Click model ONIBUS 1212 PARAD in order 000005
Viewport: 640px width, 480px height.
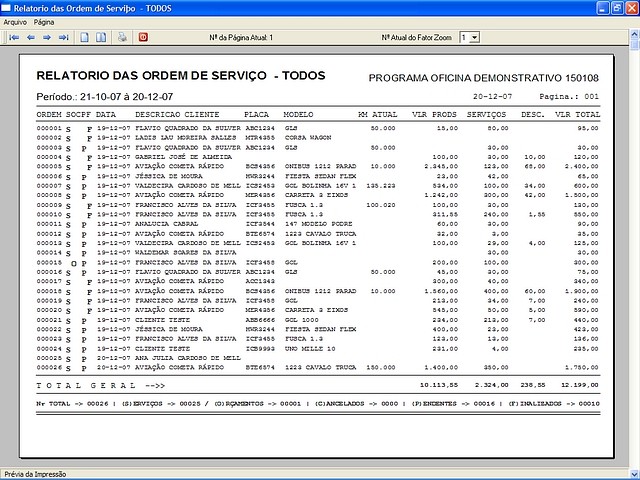point(320,166)
